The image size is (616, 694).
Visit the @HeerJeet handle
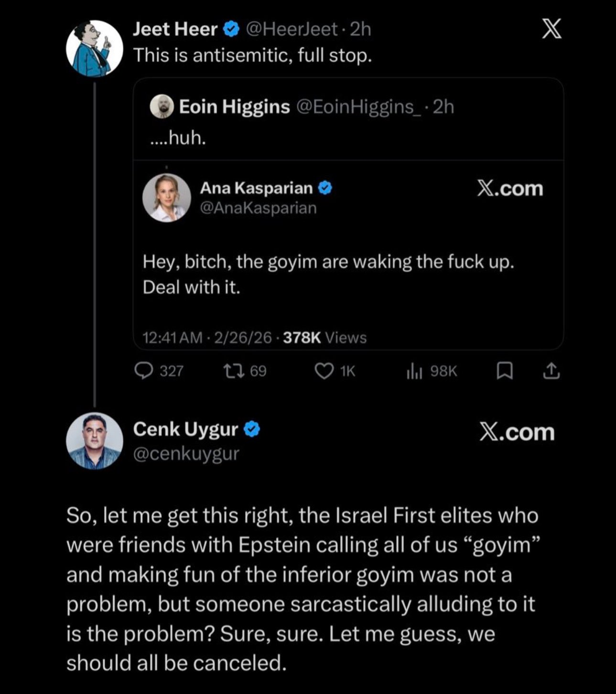(292, 30)
